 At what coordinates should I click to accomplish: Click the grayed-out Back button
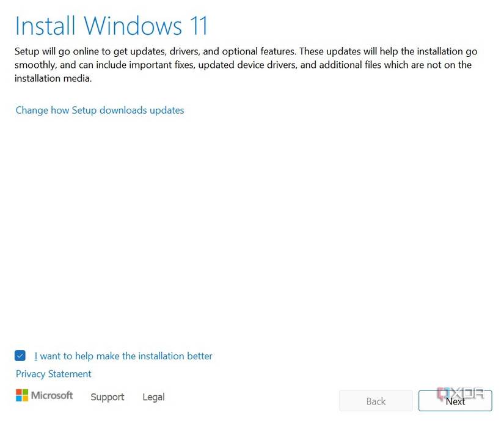[x=375, y=401]
